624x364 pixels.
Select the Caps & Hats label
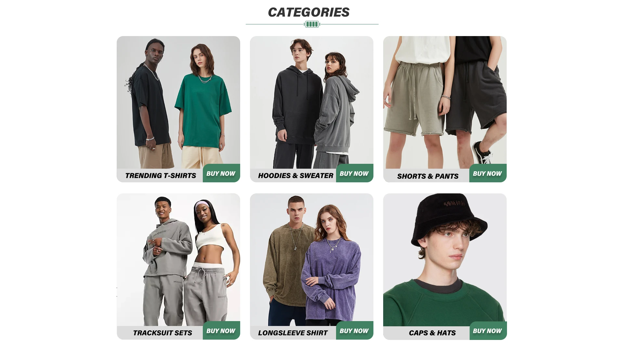[432, 333]
